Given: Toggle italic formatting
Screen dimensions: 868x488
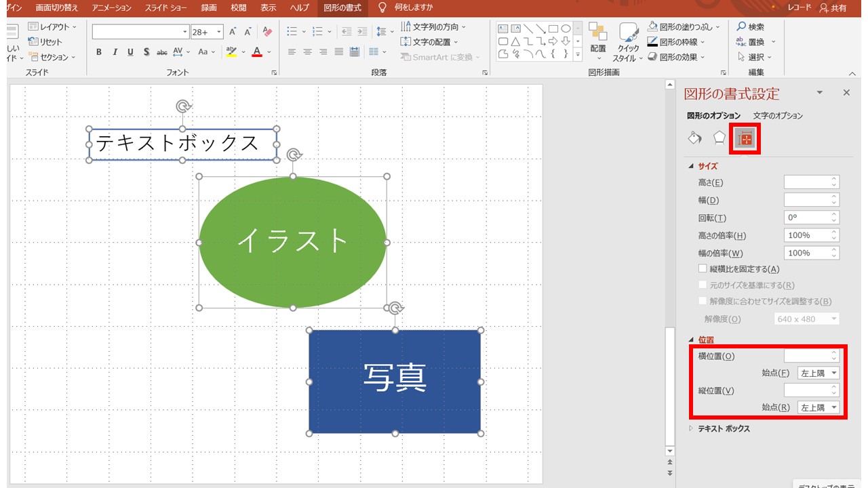Looking at the screenshot, I should point(115,52).
